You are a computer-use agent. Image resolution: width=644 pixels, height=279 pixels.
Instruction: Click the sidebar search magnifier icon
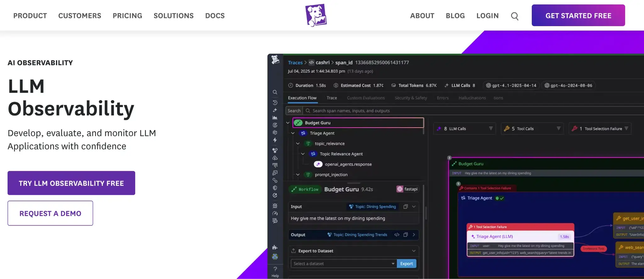click(x=275, y=92)
